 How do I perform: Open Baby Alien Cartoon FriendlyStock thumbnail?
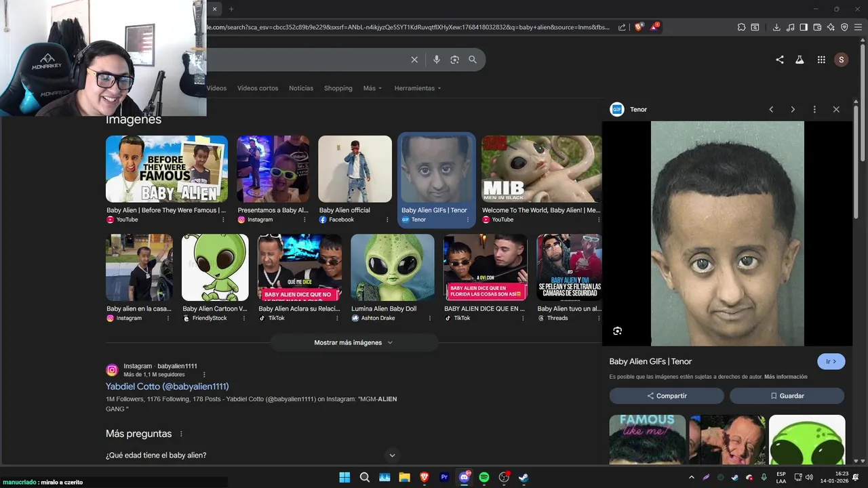[x=215, y=268]
